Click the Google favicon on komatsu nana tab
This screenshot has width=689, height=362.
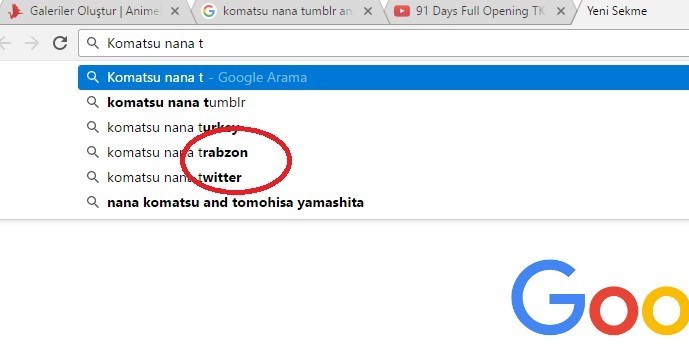coord(209,11)
